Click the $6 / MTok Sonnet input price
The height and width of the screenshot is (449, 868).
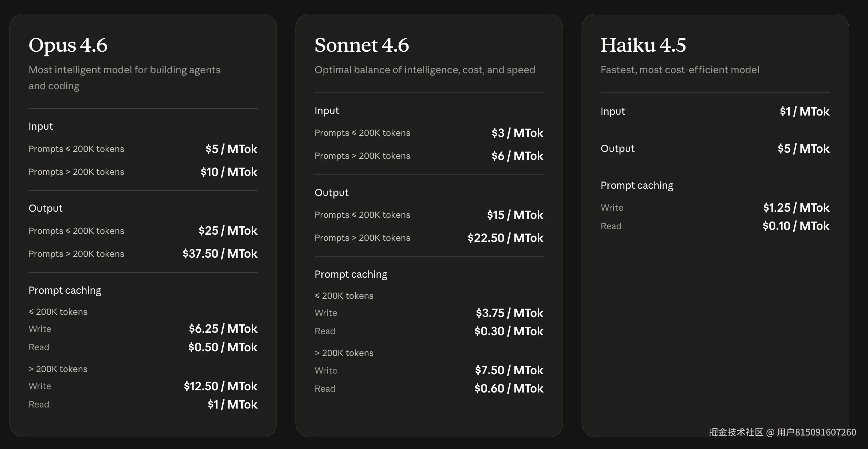(517, 156)
